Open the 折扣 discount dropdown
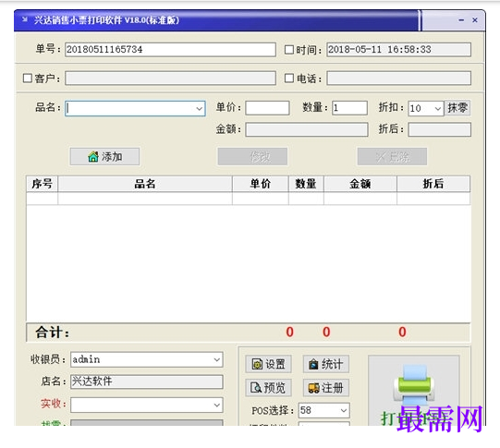The width and height of the screenshot is (500, 448). 438,109
